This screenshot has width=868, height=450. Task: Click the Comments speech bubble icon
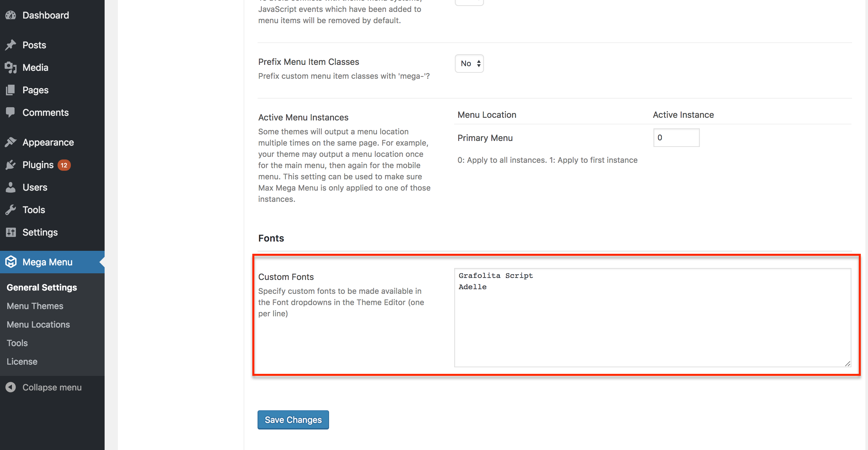point(11,112)
